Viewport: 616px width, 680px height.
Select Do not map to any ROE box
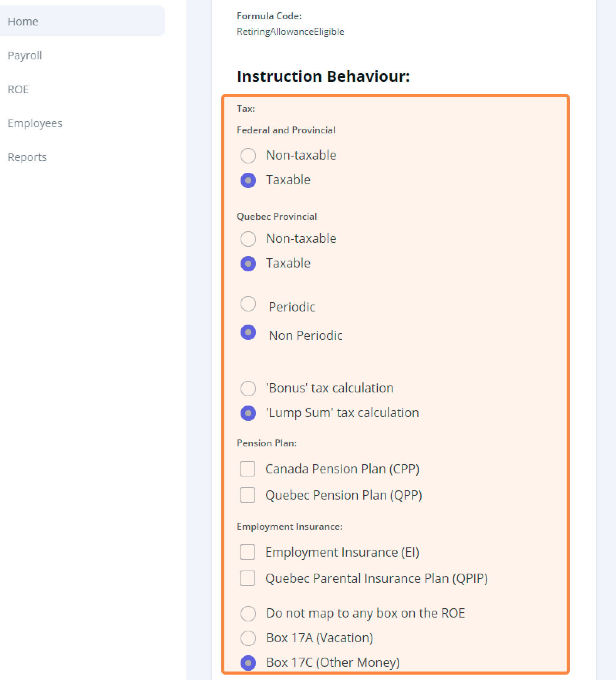pos(248,614)
